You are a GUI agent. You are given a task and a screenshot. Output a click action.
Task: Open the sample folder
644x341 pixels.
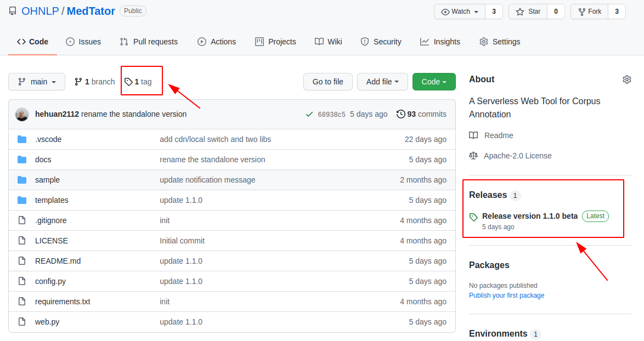pyautogui.click(x=47, y=180)
